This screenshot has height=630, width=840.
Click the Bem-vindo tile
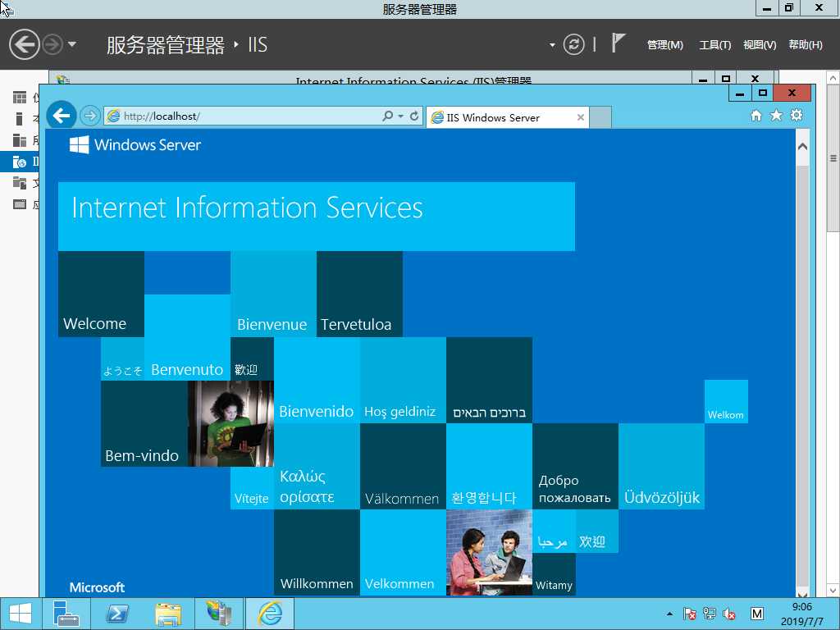(x=144, y=424)
